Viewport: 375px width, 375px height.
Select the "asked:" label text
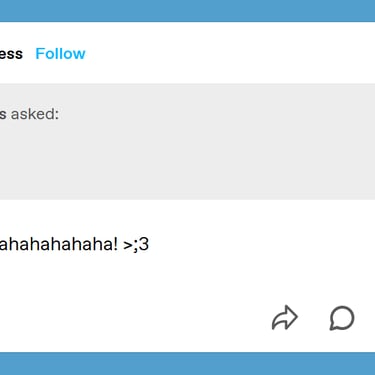tap(35, 114)
